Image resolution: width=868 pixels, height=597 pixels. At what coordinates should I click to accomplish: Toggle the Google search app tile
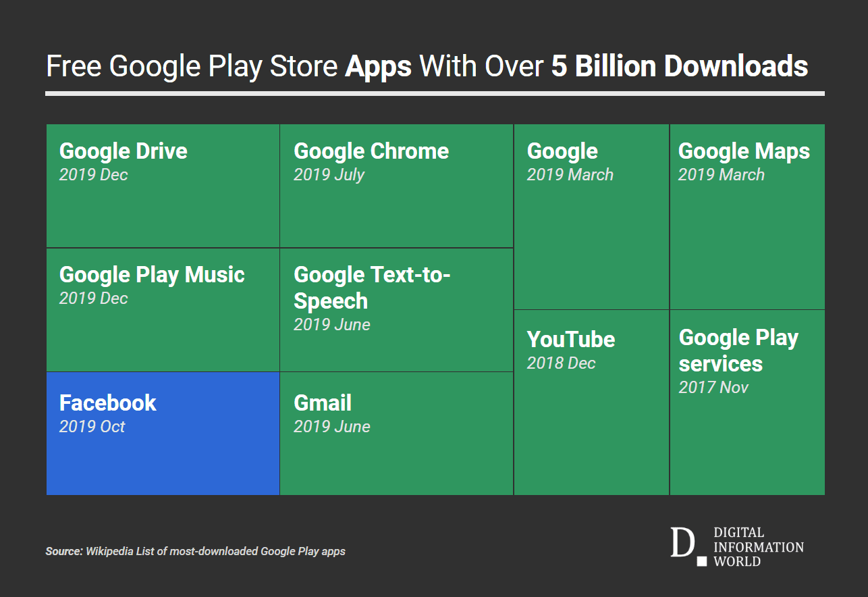(591, 215)
